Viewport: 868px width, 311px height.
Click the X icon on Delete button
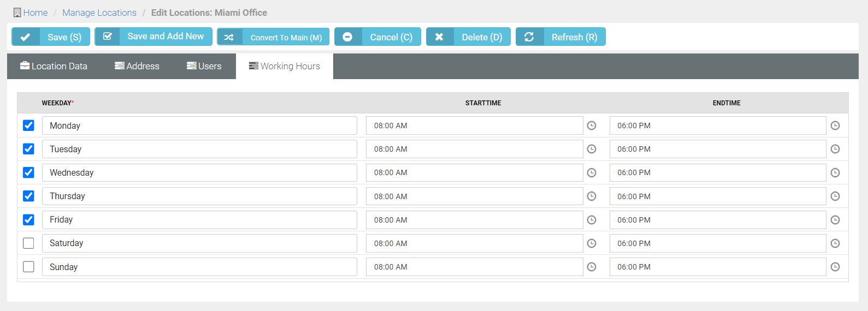pyautogui.click(x=439, y=37)
